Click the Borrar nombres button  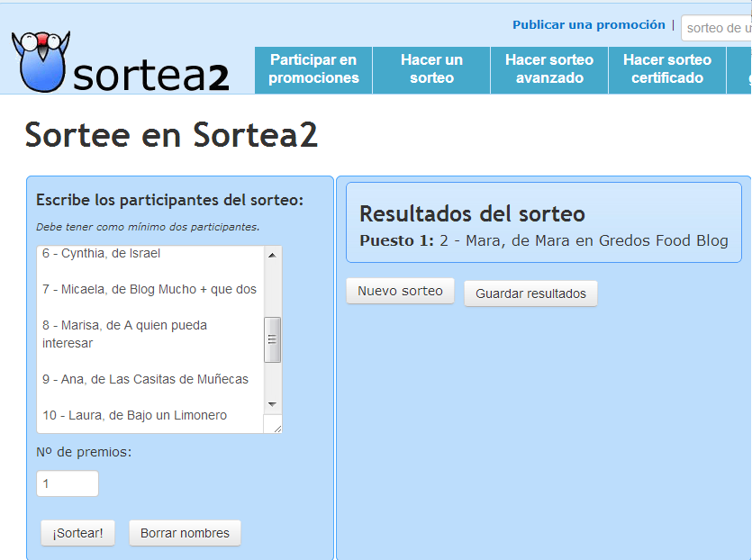(185, 533)
